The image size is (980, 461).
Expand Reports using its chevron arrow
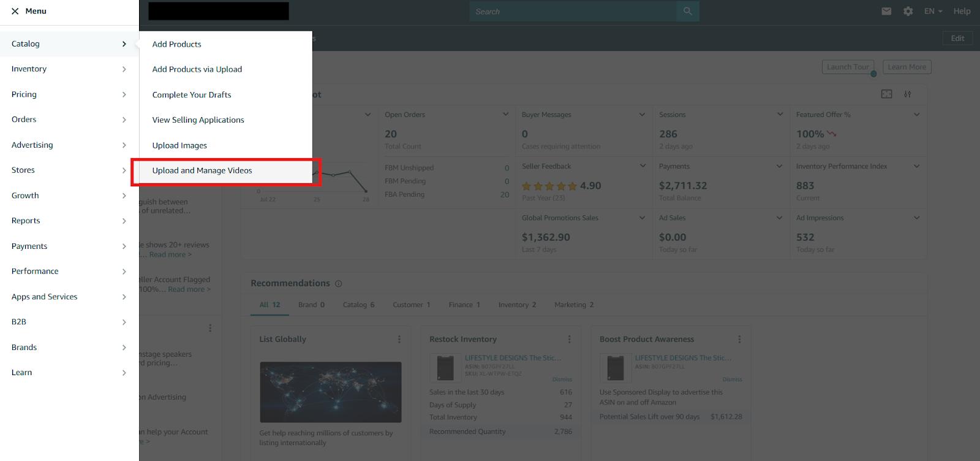pos(124,221)
